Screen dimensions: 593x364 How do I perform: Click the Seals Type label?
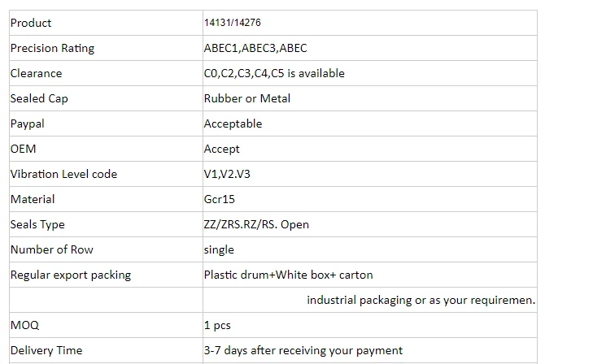[37, 224]
